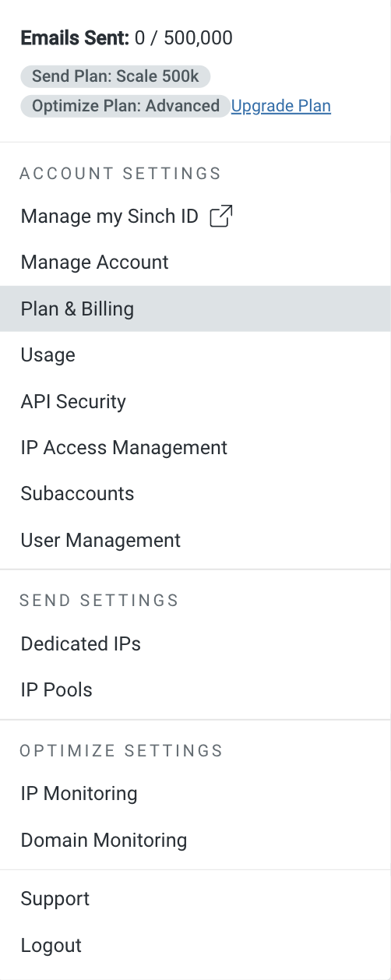This screenshot has height=980, width=391.
Task: Open Manage my Sinch ID
Action: [195, 216]
